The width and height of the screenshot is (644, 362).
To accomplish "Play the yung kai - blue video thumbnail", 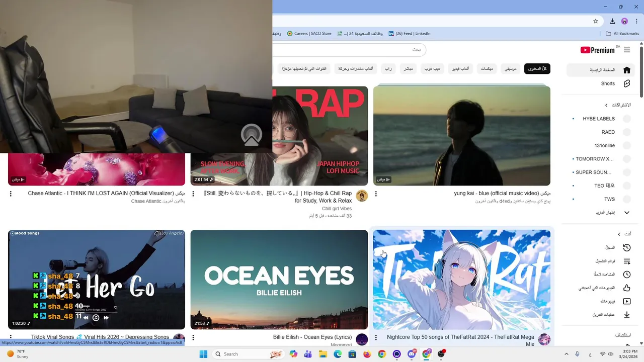I will [x=462, y=136].
